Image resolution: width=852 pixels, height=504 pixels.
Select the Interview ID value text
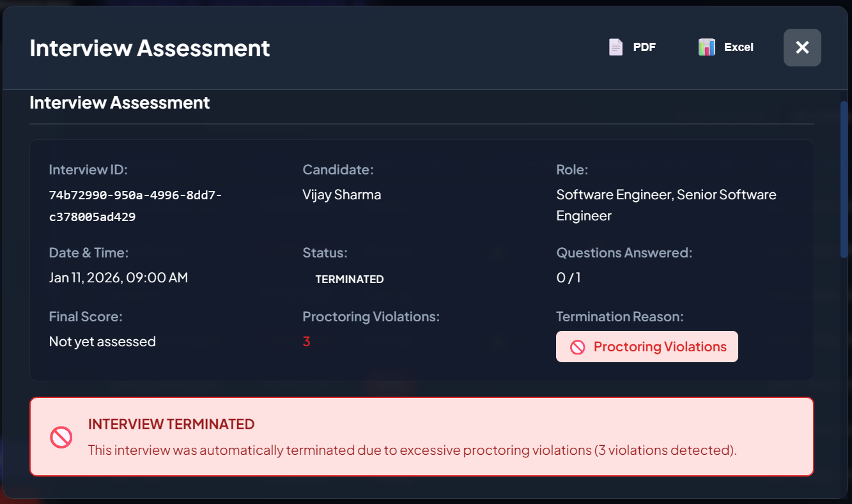tap(135, 205)
